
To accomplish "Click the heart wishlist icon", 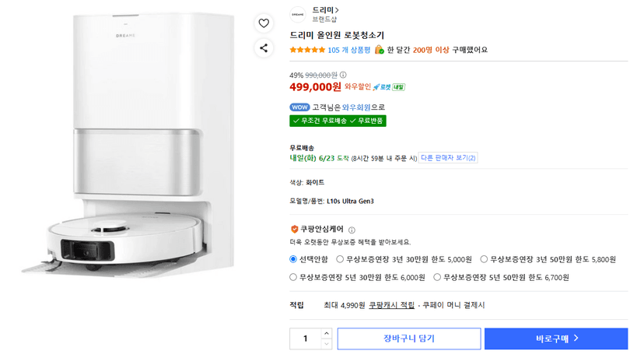I will click(264, 23).
